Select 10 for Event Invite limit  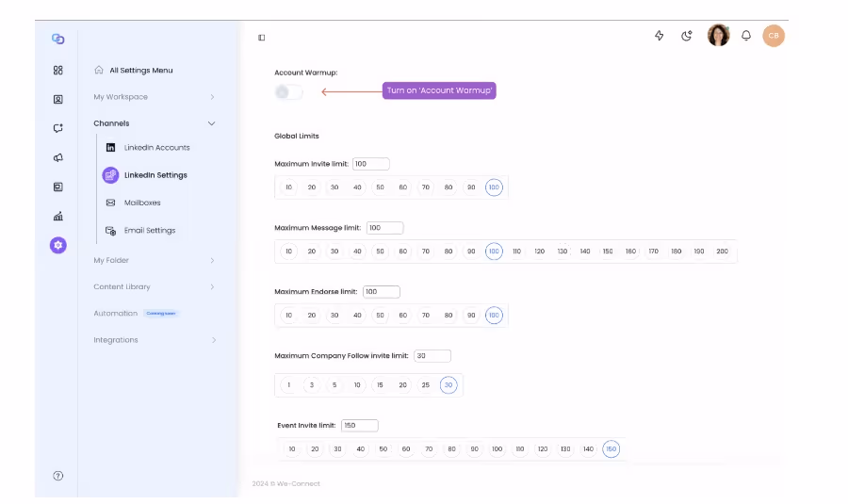(x=292, y=448)
